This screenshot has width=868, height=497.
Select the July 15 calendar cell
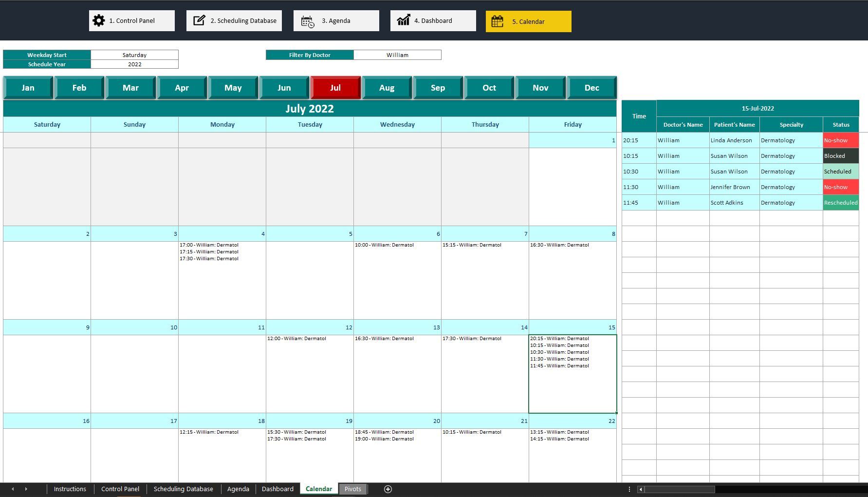573,373
